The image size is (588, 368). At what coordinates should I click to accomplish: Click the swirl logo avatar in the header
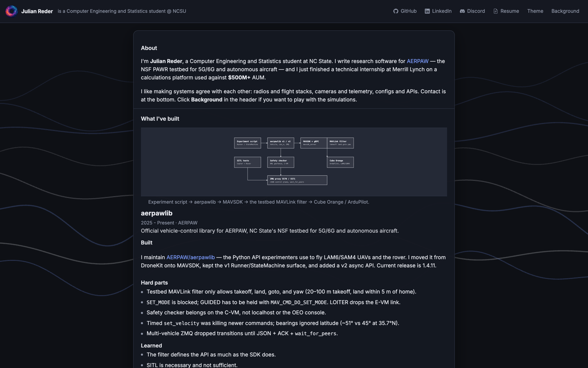tap(11, 11)
